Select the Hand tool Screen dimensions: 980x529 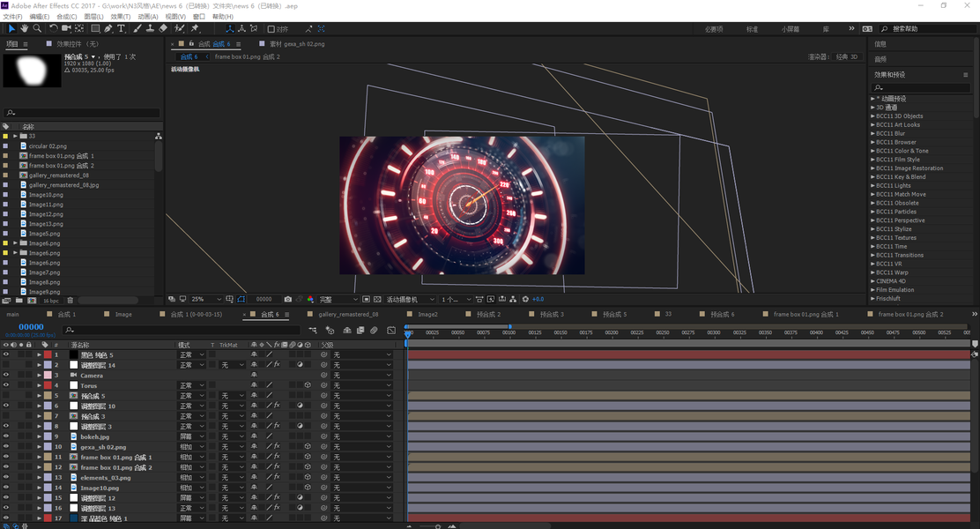point(25,29)
